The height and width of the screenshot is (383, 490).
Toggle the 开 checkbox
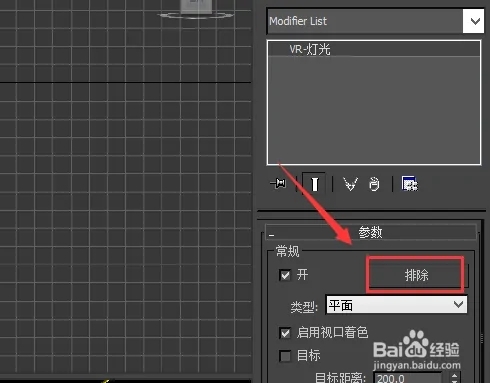point(285,275)
